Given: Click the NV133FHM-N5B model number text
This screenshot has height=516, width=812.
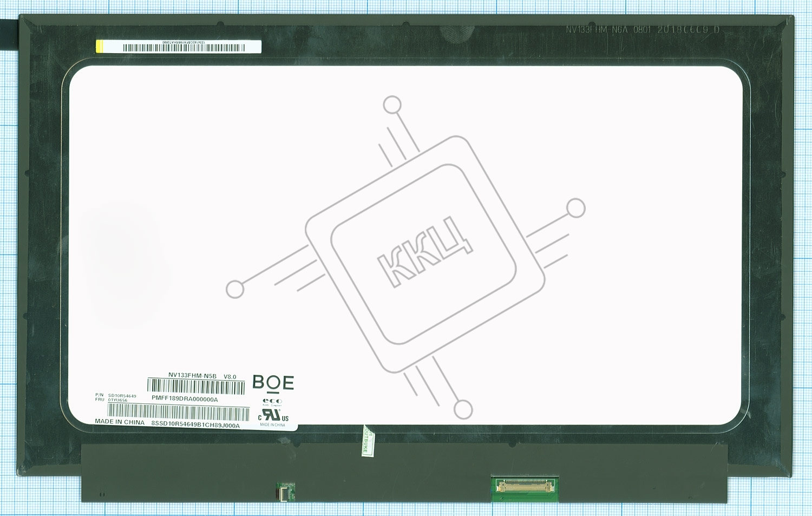Looking at the screenshot, I should click(x=192, y=376).
